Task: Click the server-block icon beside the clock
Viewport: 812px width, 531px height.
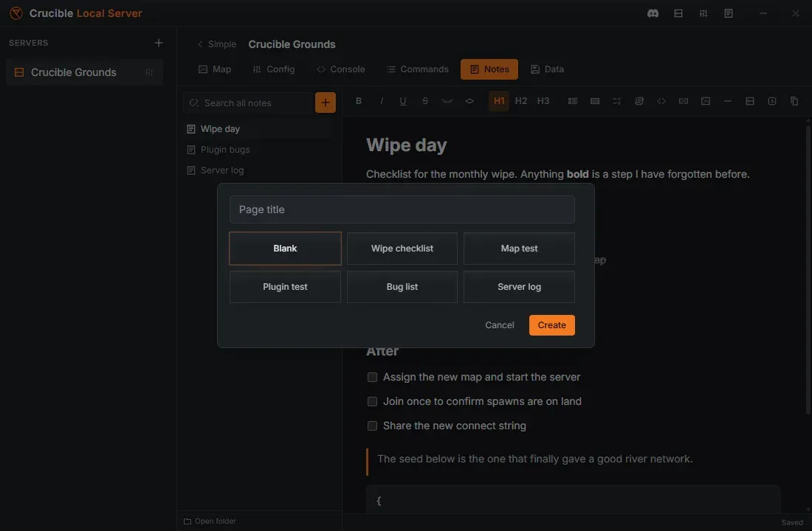Action: coord(750,101)
